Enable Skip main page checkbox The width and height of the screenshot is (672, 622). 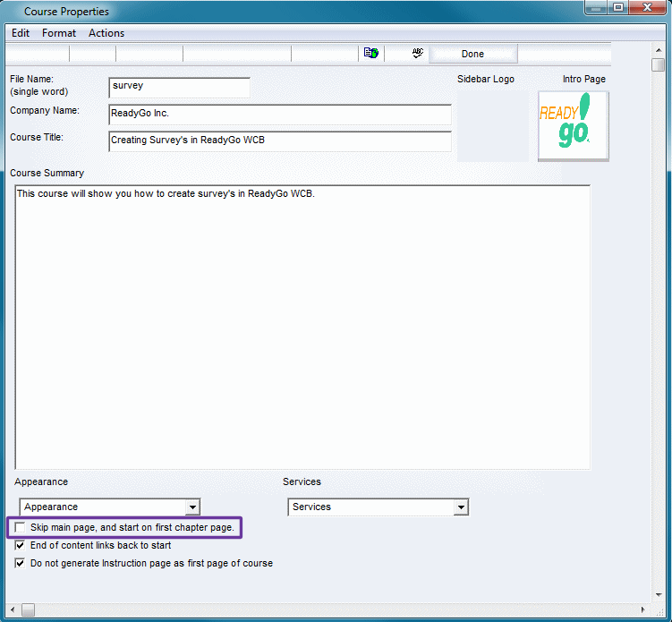coord(20,527)
